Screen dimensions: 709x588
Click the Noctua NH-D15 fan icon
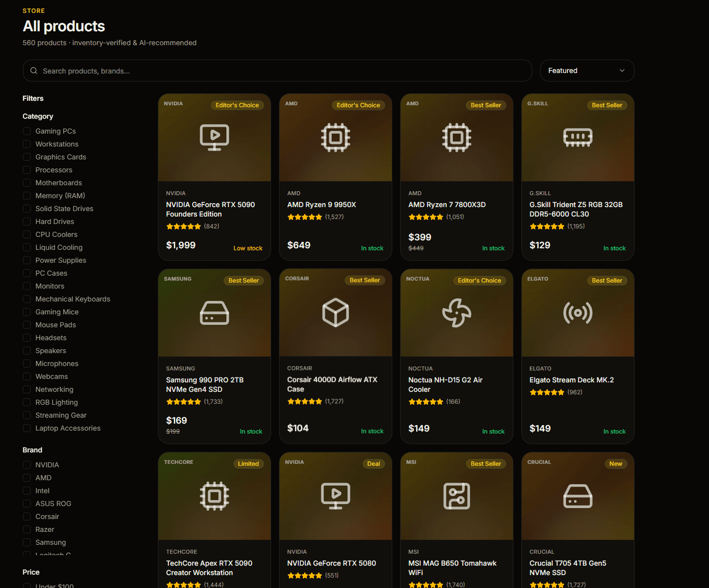[457, 313]
